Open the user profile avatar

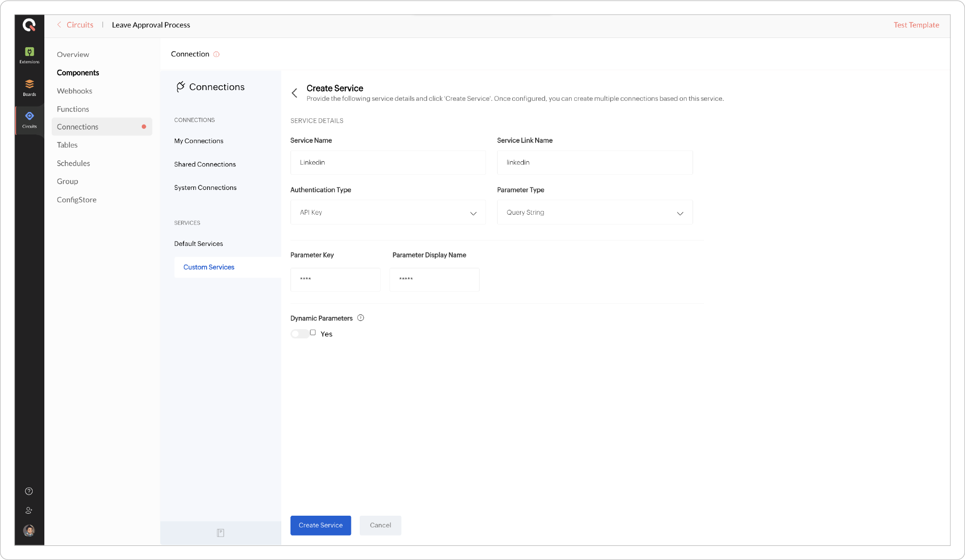(x=29, y=530)
